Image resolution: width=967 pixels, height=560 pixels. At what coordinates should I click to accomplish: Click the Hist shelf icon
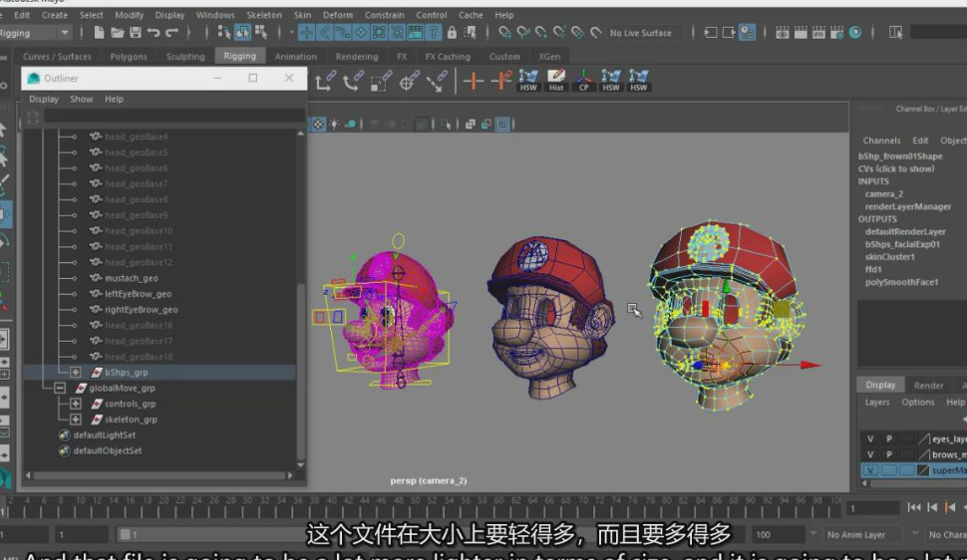[556, 80]
